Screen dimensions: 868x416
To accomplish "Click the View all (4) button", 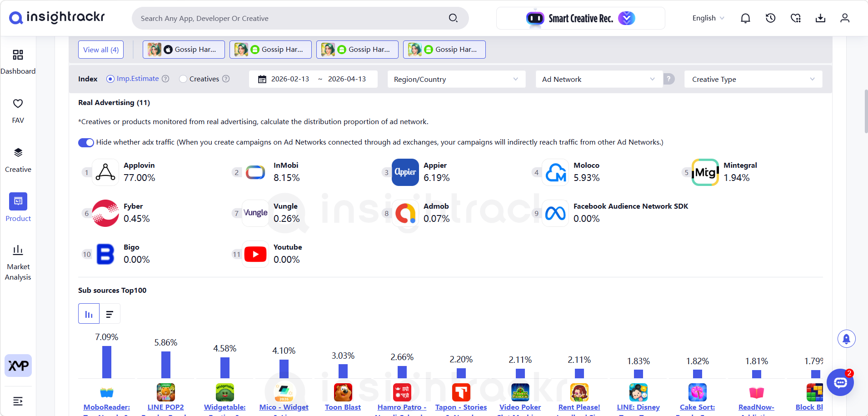I will (101, 50).
